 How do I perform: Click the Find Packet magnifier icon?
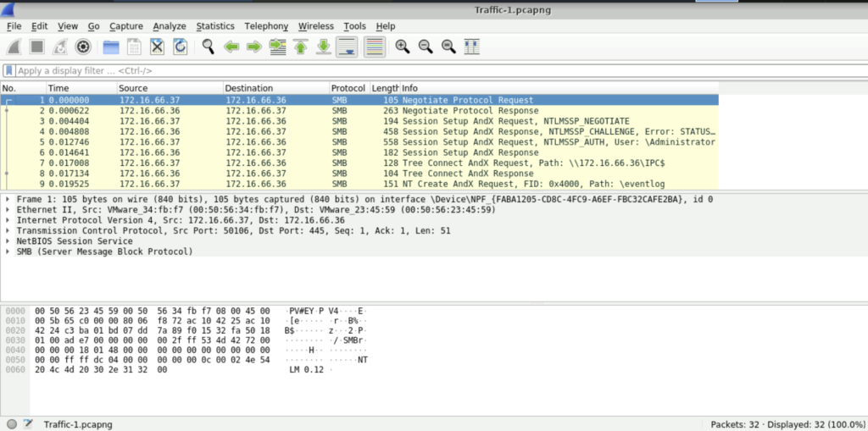(x=208, y=47)
